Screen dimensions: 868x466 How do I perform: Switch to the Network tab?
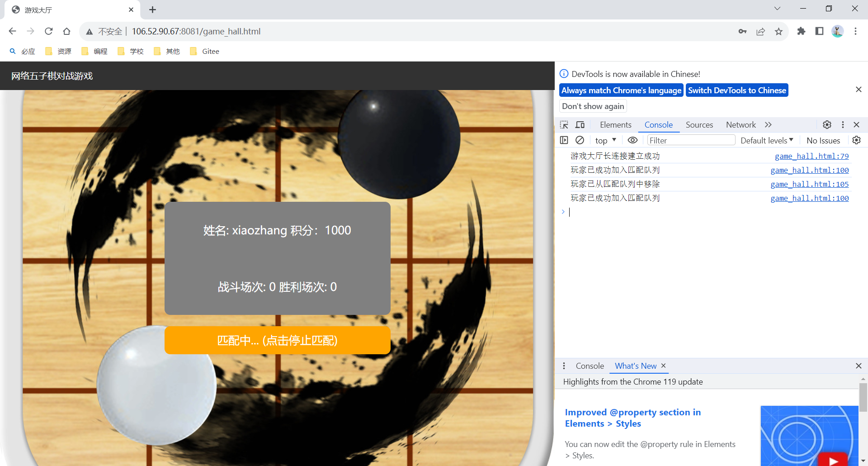[741, 125]
